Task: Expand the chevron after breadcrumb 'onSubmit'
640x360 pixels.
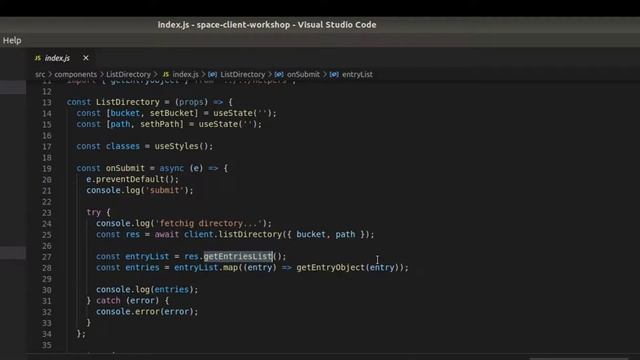Action: click(325, 74)
